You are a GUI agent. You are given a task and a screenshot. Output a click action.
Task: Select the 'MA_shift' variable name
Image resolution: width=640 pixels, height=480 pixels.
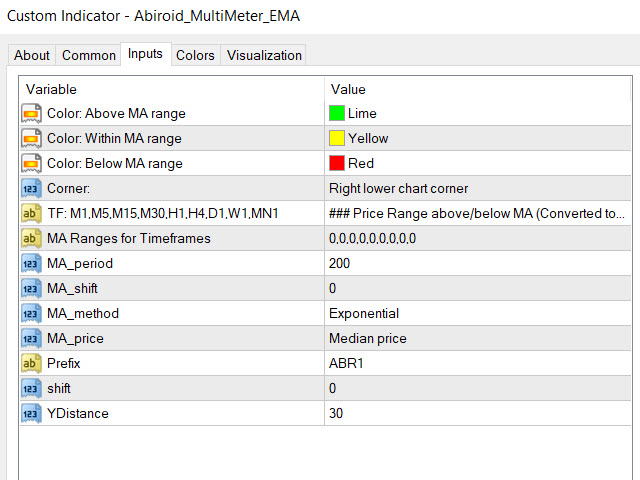(x=72, y=289)
